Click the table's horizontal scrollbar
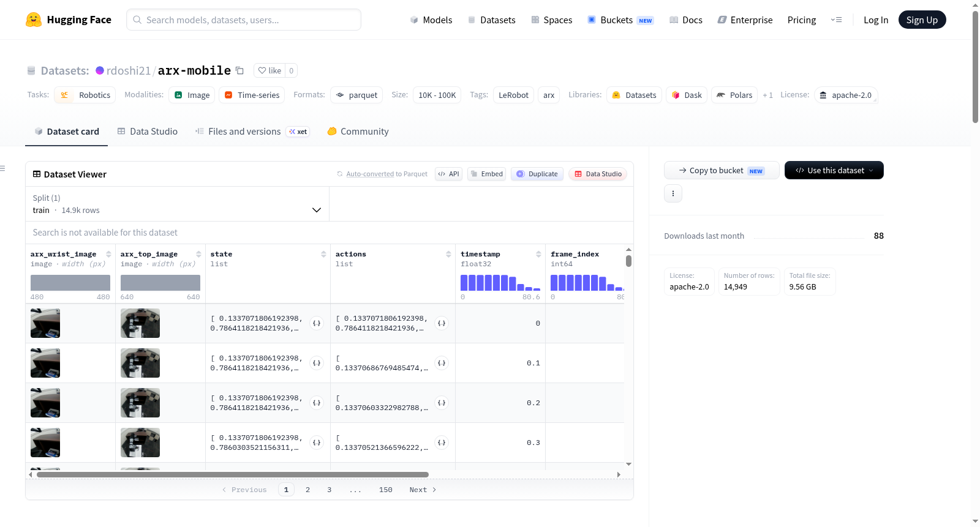 [233, 474]
